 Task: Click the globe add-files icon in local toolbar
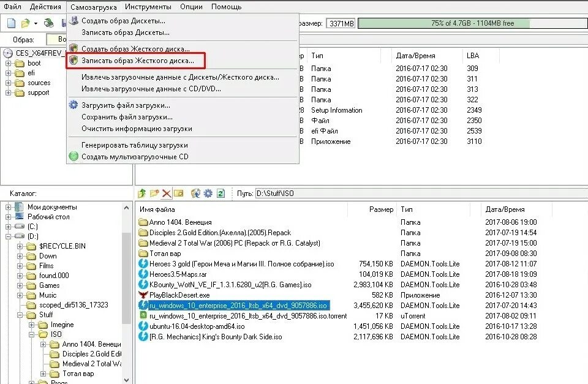[x=195, y=193]
